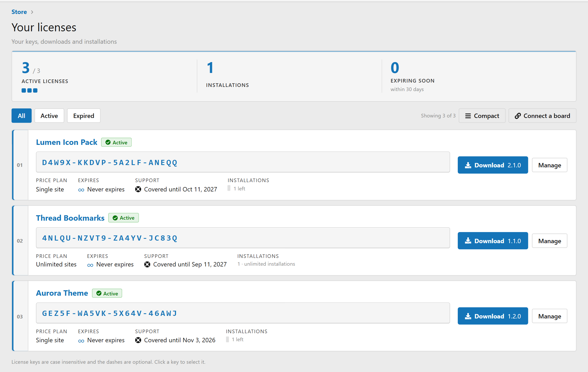Click the Installations count 1

coord(210,68)
